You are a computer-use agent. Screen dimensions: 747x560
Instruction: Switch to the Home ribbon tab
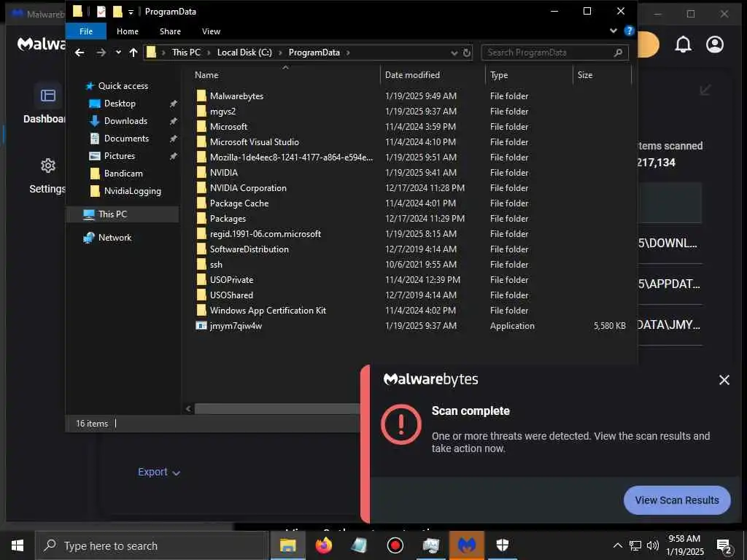click(x=127, y=31)
